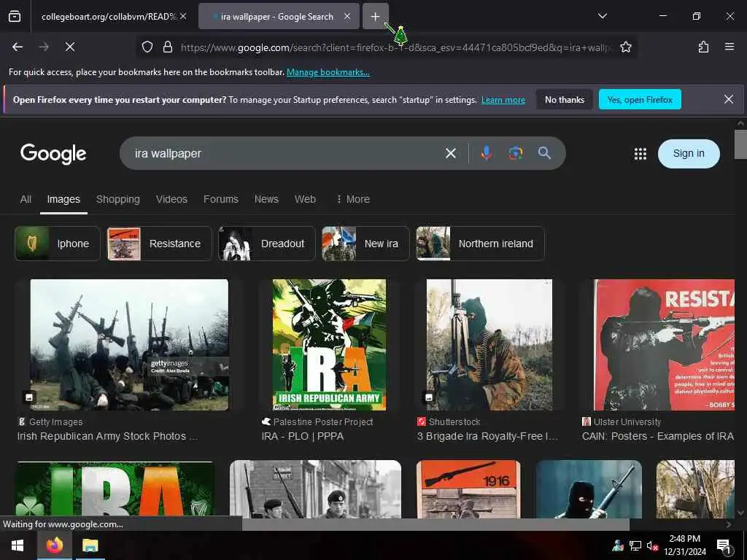The image size is (747, 560).
Task: Filter by Iphone chip
Action: [58, 244]
